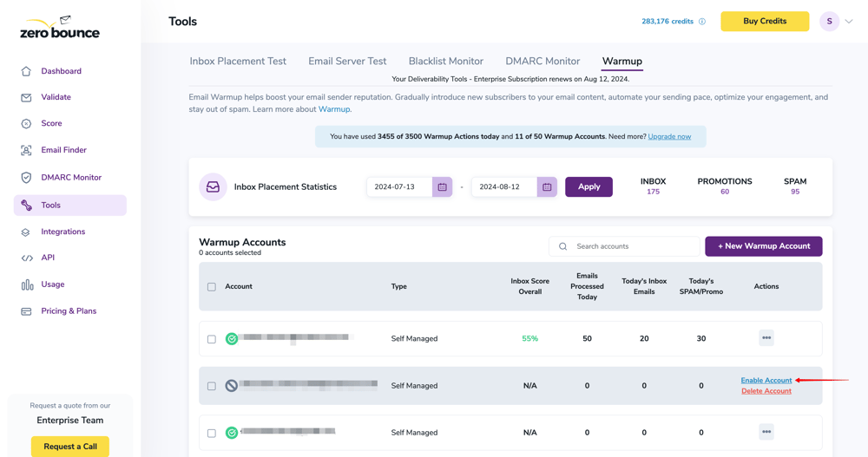
Task: Open actions menu for the last account row
Action: click(766, 432)
